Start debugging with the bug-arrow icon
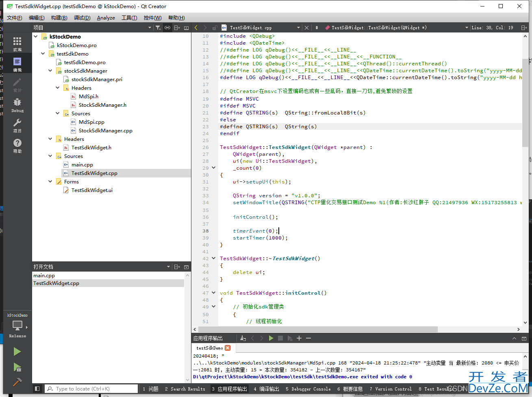532x397 pixels. (x=17, y=367)
